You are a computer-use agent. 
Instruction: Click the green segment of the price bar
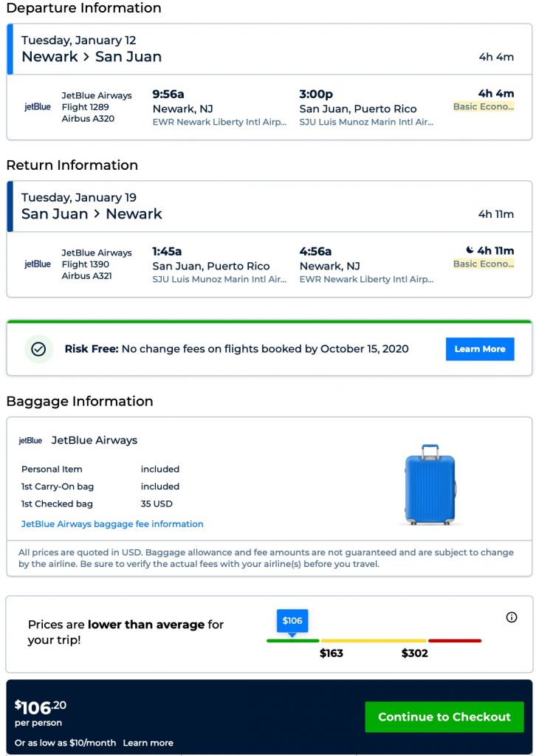click(293, 640)
